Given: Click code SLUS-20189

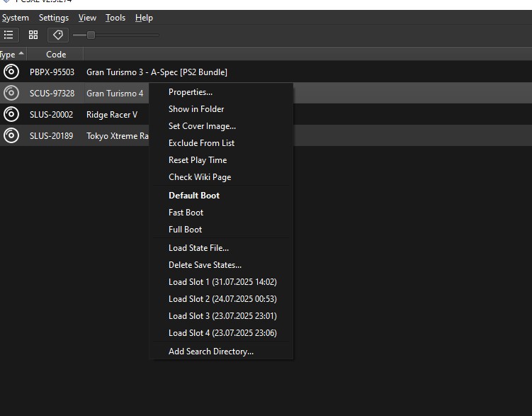Looking at the screenshot, I should (x=51, y=136).
